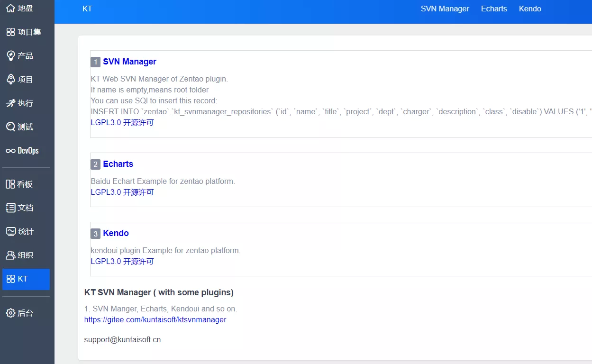Click the 测试 magnifier icon
The width and height of the screenshot is (592, 364).
coord(10,127)
